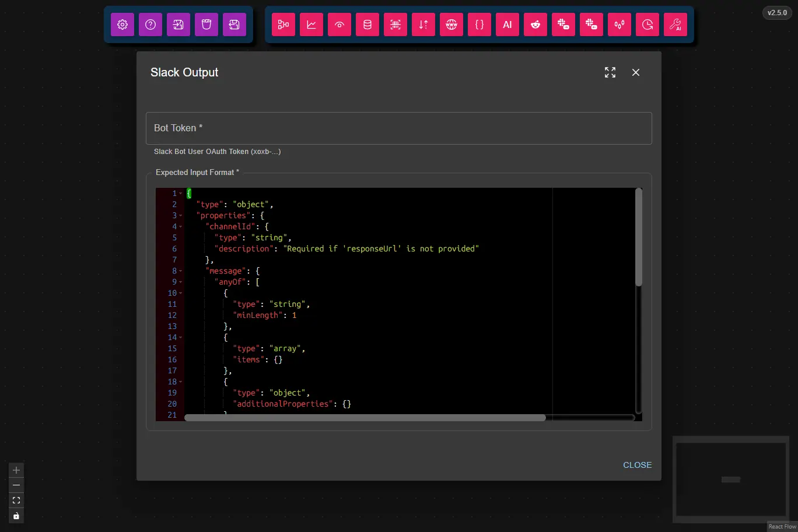The image size is (798, 532).
Task: Collapse the root object at line 1
Action: tap(181, 194)
